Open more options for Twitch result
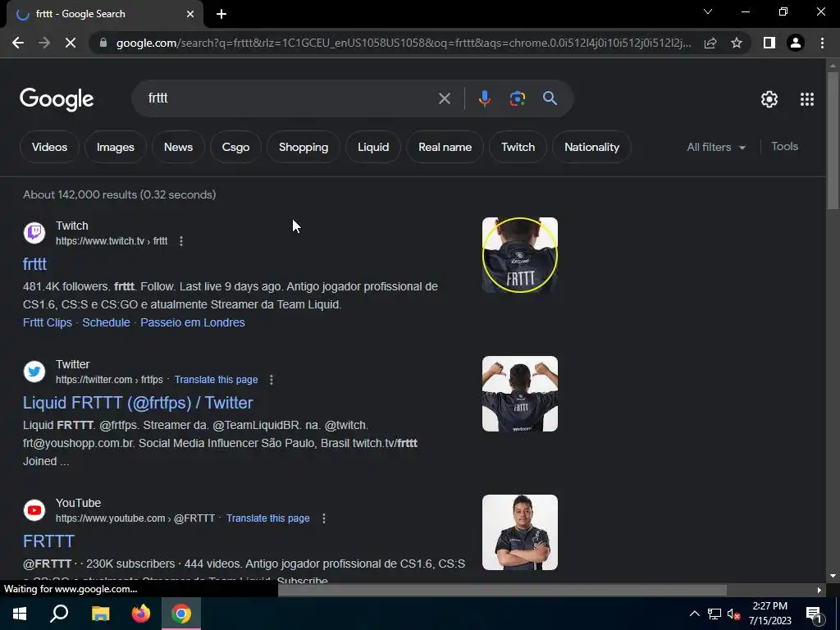 [x=181, y=241]
